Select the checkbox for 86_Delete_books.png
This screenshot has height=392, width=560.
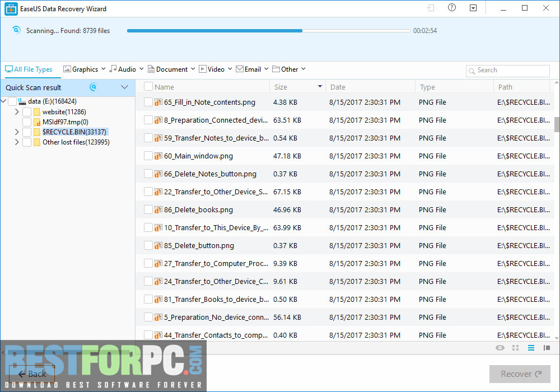point(148,209)
